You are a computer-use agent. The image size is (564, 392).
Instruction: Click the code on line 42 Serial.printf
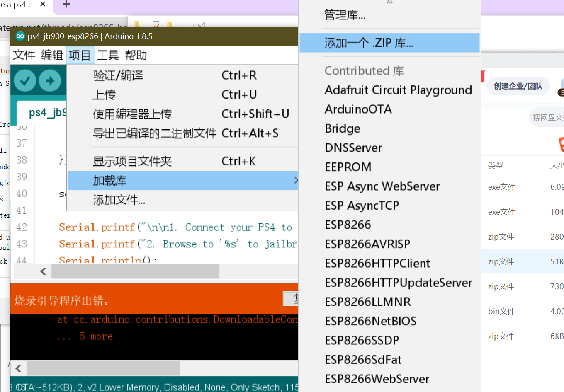point(175,227)
